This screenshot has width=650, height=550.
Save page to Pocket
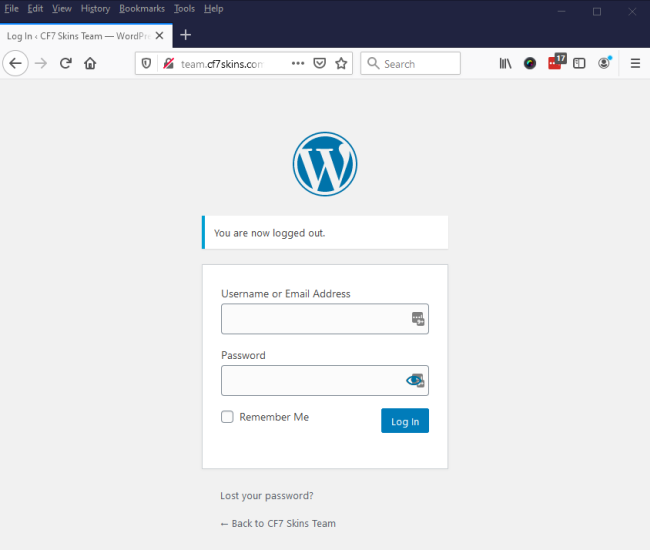pos(320,63)
